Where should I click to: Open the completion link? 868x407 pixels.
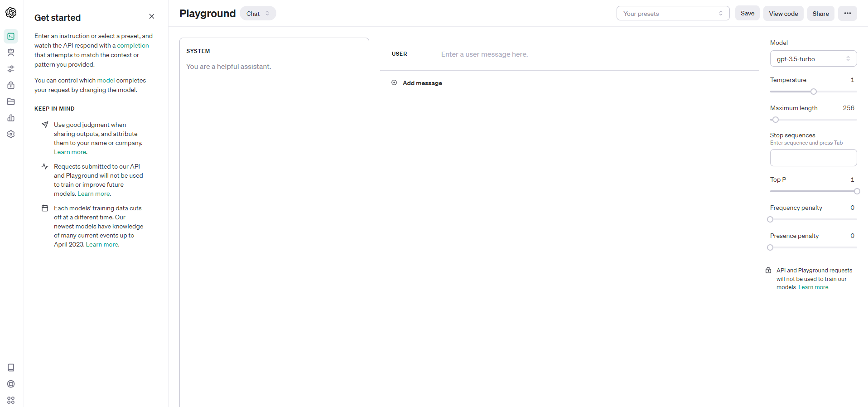(133, 45)
